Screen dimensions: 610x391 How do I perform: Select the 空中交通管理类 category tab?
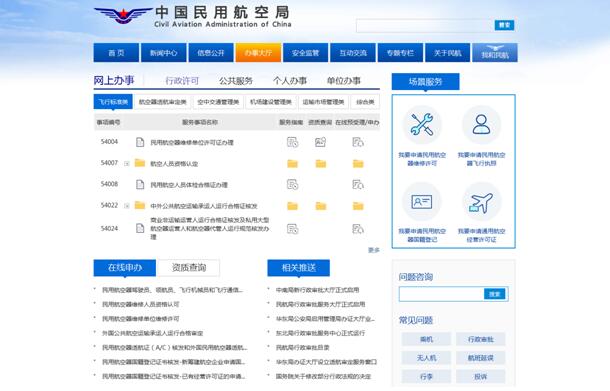pyautogui.click(x=218, y=102)
